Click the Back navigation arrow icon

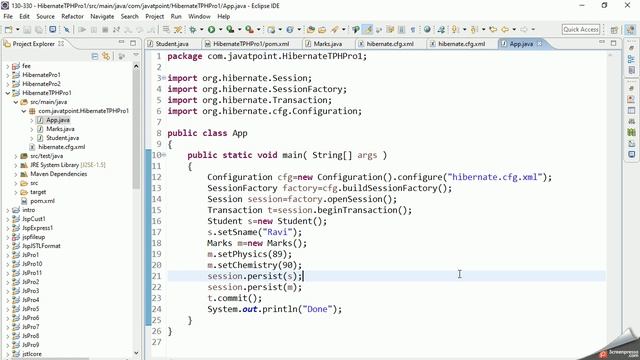[505, 29]
